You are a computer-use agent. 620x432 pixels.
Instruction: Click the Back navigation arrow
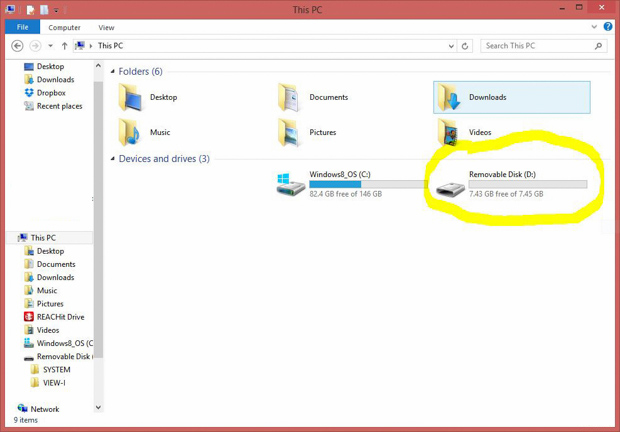click(17, 46)
